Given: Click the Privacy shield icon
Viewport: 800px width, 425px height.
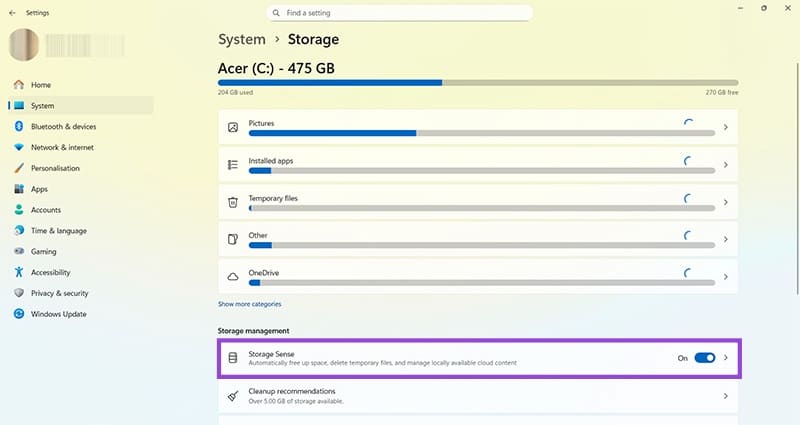Looking at the screenshot, I should (19, 293).
